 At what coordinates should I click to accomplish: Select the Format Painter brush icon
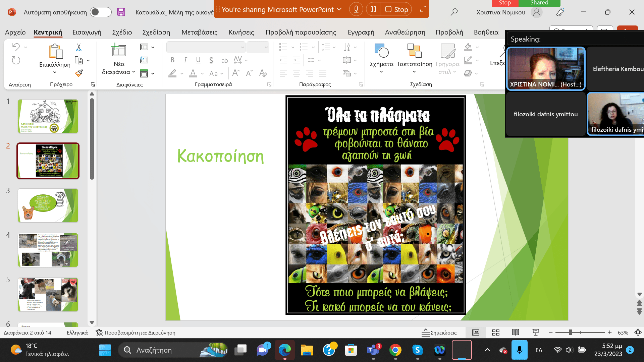[79, 73]
